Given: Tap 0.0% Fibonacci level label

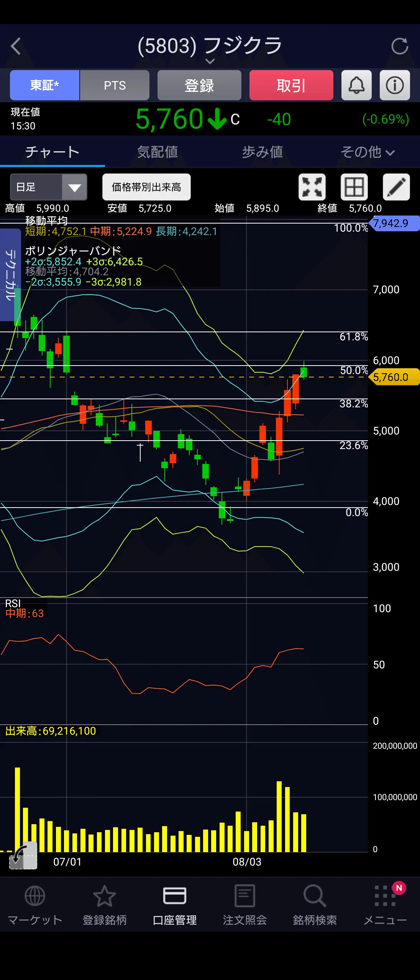Looking at the screenshot, I should click(357, 512).
